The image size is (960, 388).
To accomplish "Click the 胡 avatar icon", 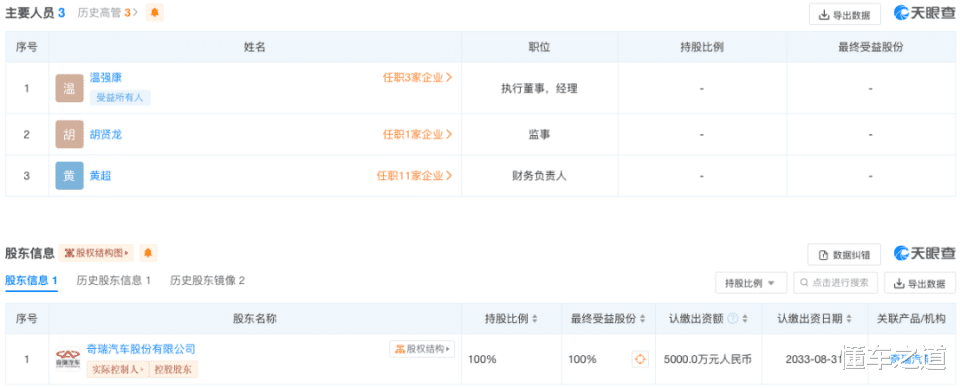I will (x=69, y=134).
